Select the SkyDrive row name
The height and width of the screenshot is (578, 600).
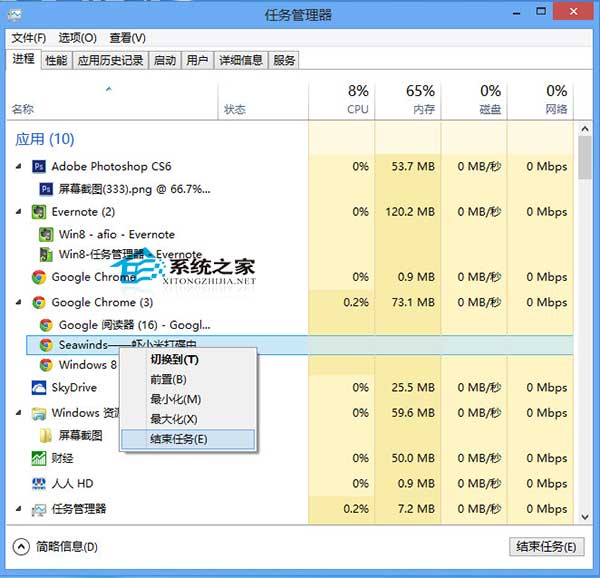pyautogui.click(x=74, y=388)
